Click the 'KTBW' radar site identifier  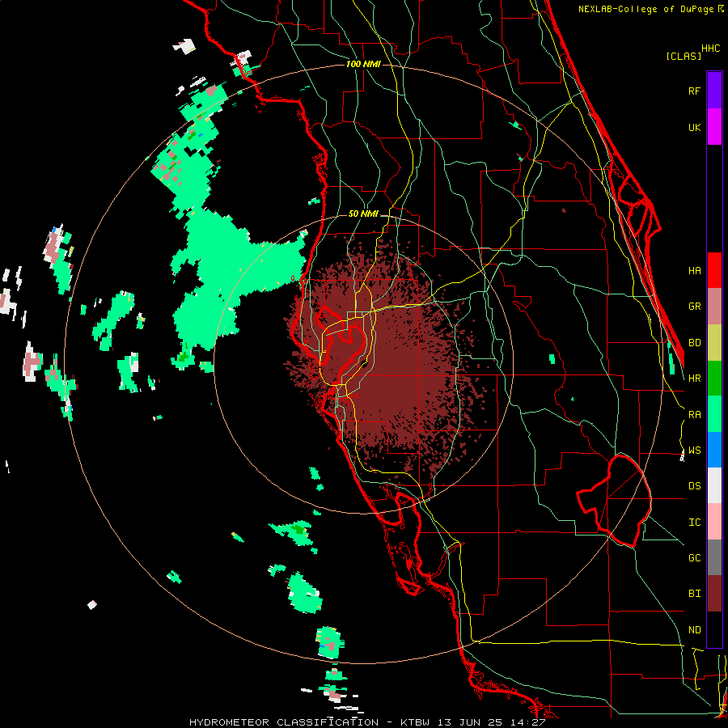point(415,722)
